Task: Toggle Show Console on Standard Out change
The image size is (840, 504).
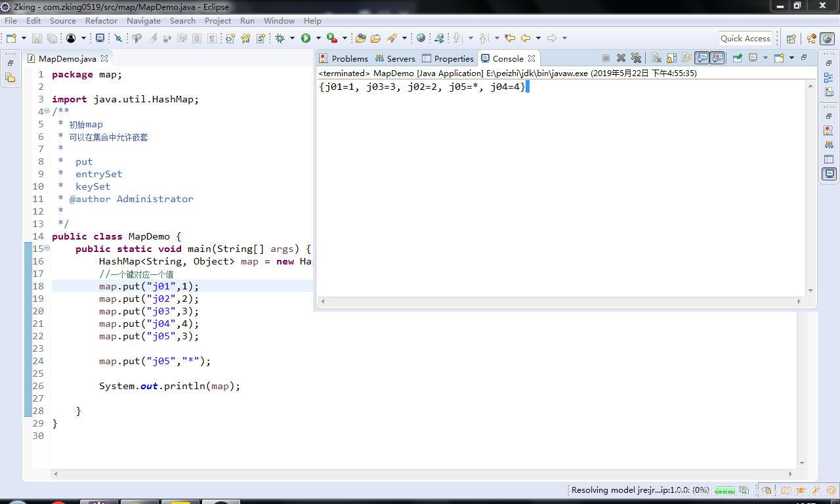Action: [x=702, y=58]
